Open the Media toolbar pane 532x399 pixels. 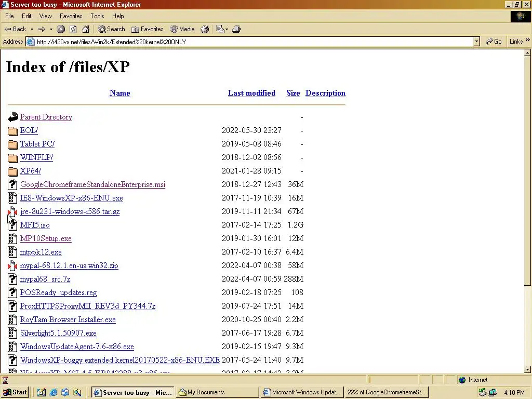coord(182,29)
